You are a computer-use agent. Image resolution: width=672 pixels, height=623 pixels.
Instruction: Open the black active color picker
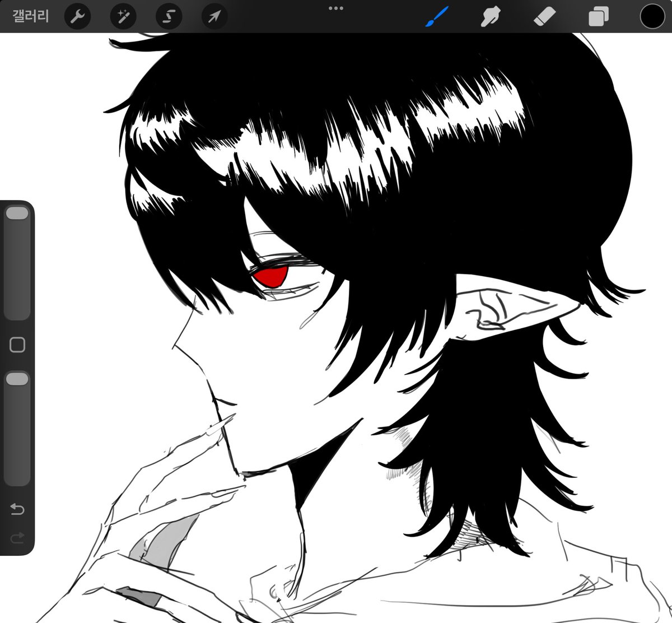click(652, 16)
